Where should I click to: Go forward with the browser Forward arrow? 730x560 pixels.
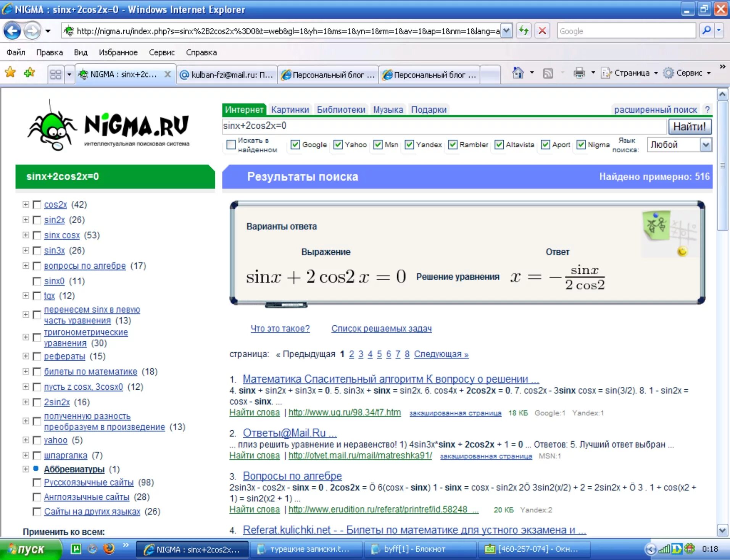point(32,31)
